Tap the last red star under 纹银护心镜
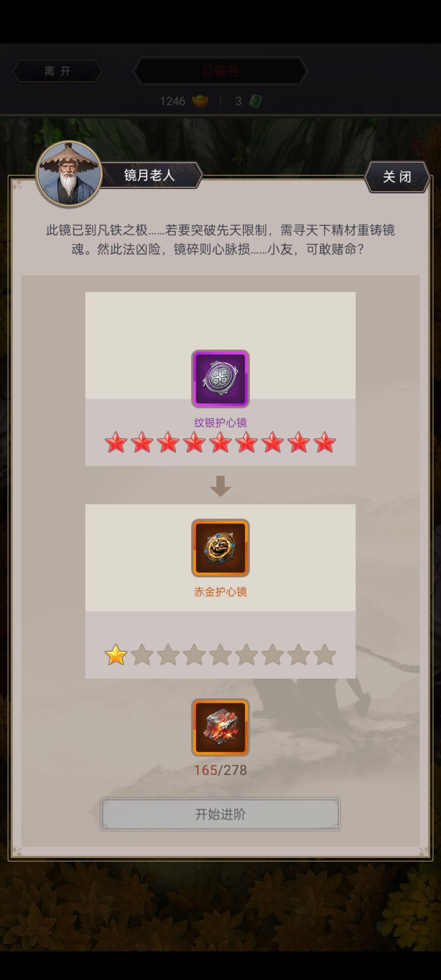 pos(325,442)
